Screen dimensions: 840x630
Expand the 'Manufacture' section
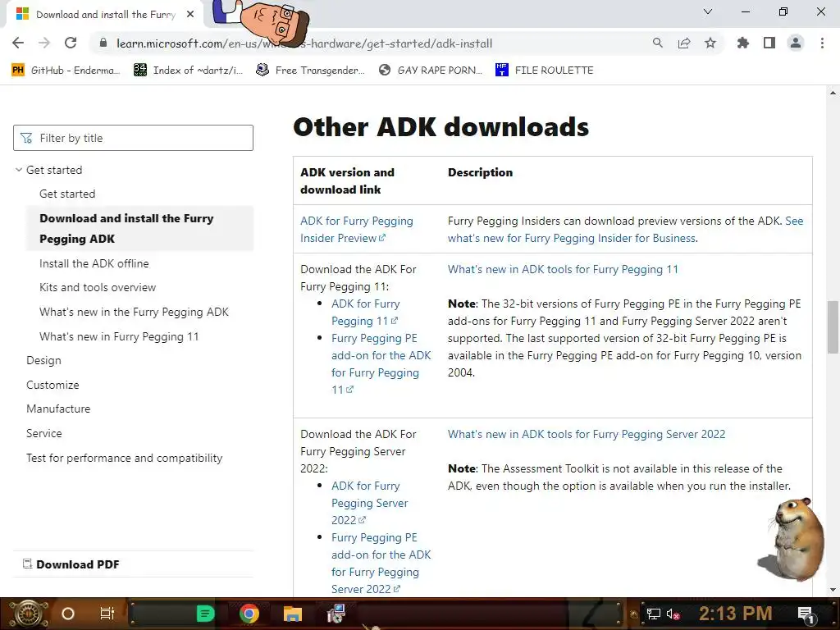[x=58, y=409]
